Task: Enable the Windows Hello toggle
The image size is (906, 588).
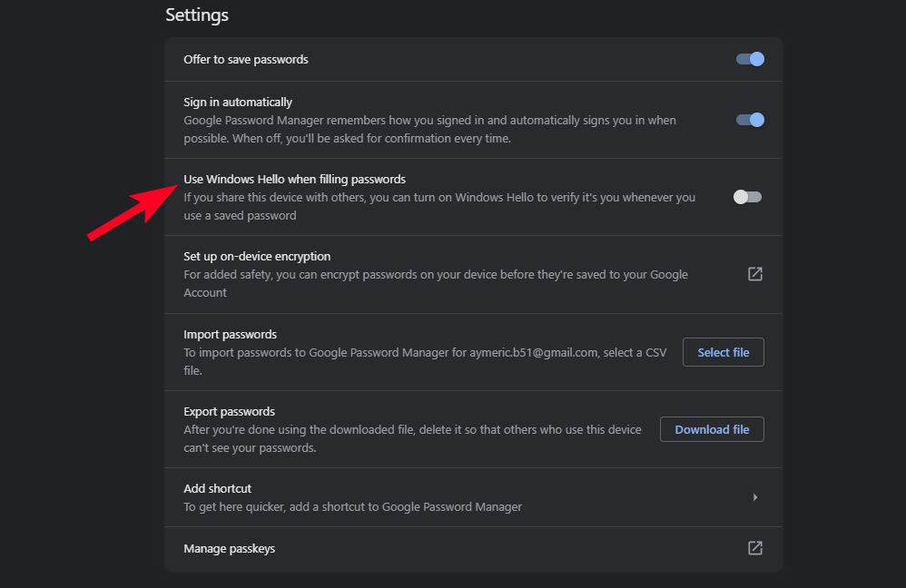Action: pos(747,197)
